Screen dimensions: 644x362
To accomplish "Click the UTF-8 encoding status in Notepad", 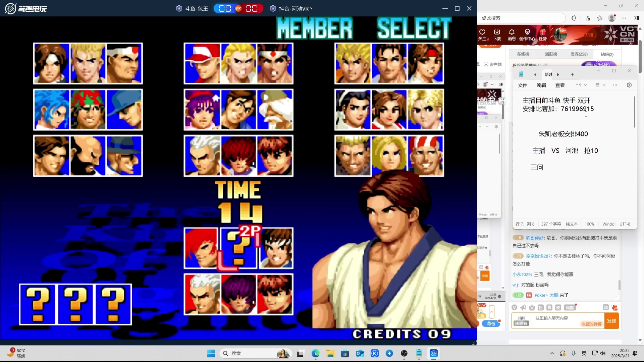I will 625,224.
